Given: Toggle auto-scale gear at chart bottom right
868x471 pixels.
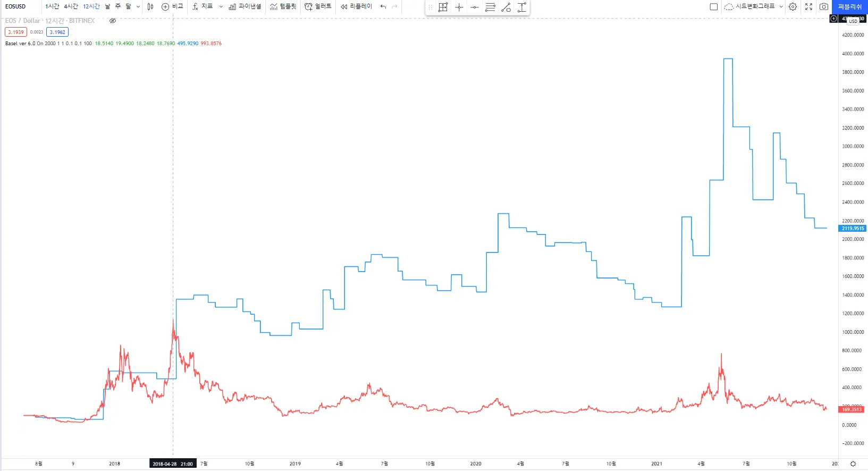Looking at the screenshot, I should tap(853, 464).
